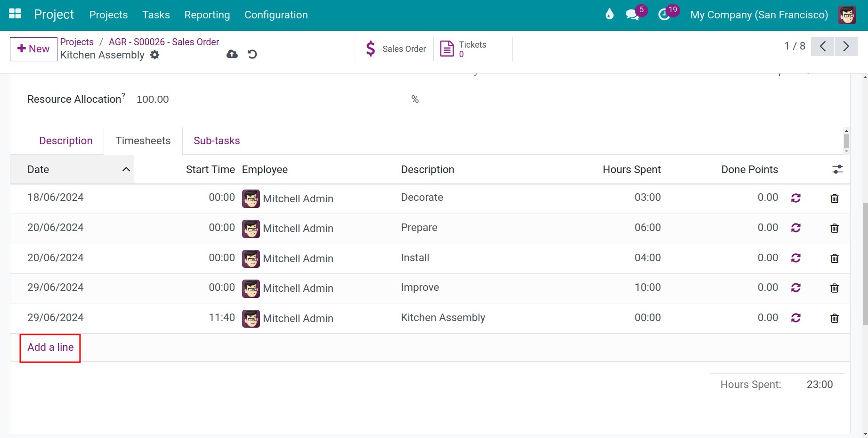Click the Resource Allocation value 100.00
Screen dimensions: 868x438
pos(153,99)
